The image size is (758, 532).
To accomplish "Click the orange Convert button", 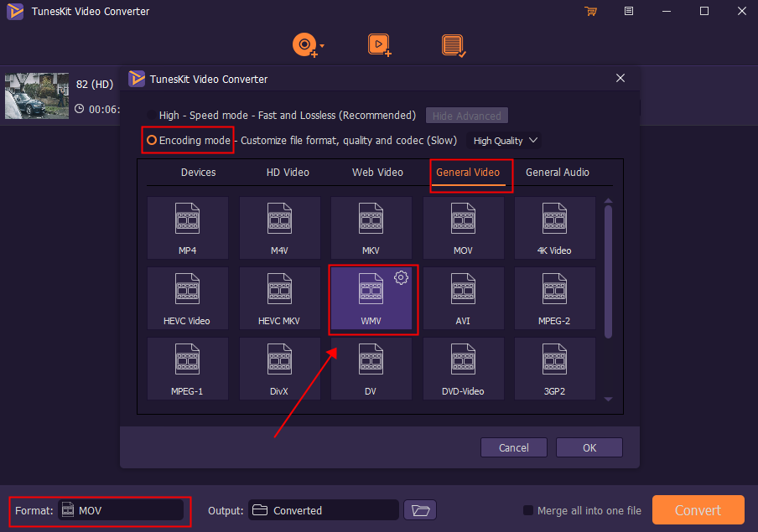I will (x=698, y=509).
